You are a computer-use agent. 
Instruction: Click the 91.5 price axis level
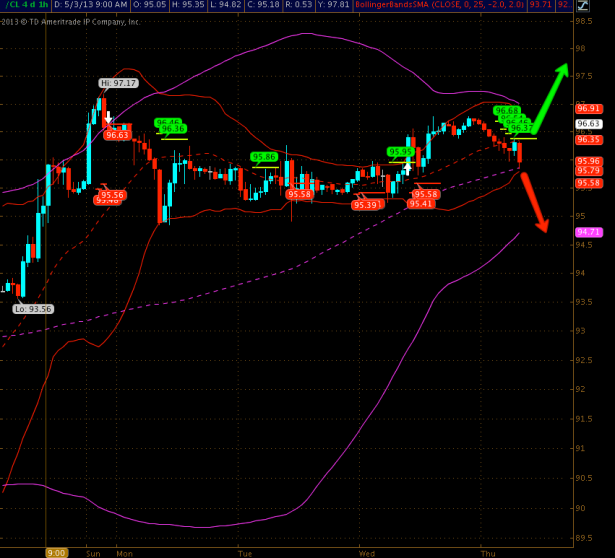[584, 419]
